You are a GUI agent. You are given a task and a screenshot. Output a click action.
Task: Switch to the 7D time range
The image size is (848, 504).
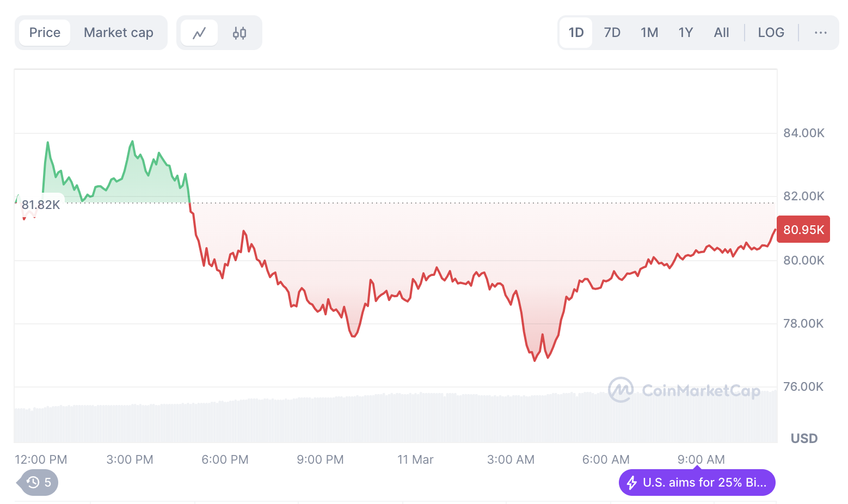click(612, 33)
